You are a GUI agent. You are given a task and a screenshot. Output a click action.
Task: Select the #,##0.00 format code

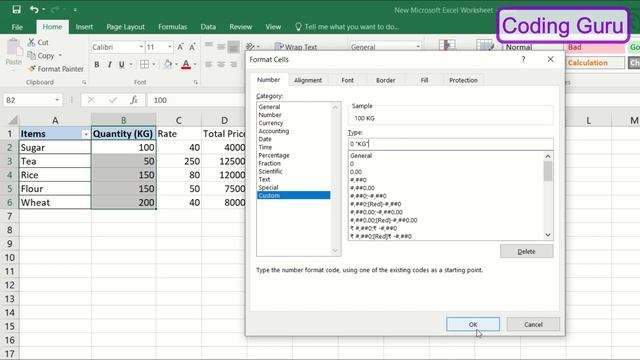coord(362,188)
